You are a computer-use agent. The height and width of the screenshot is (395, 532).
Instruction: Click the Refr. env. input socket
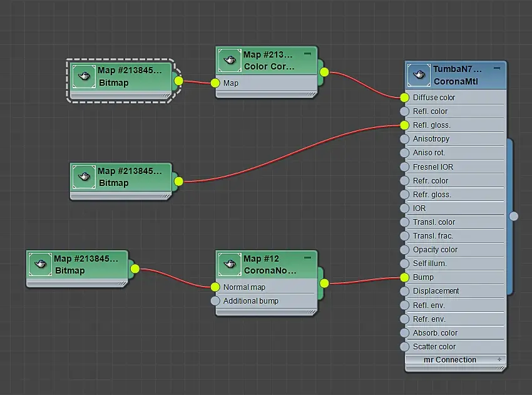tap(404, 319)
